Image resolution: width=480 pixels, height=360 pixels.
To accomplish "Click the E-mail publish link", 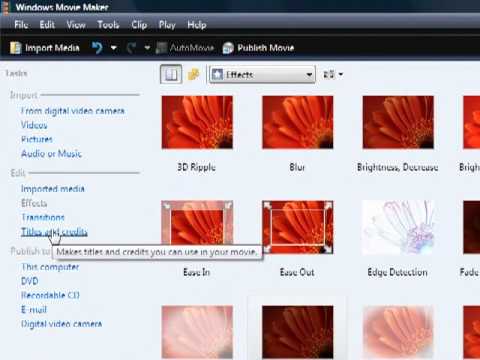I will pos(34,310).
